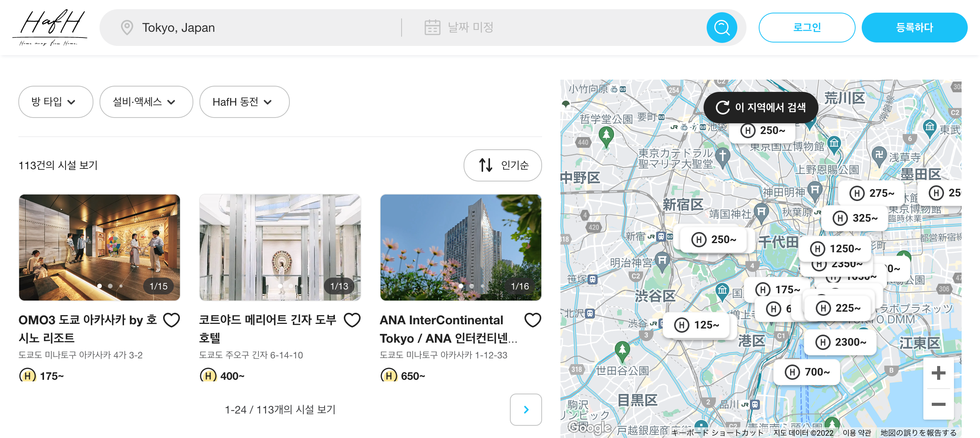This screenshot has height=438, width=980.
Task: Click the blue search magnifier button
Action: (722, 28)
